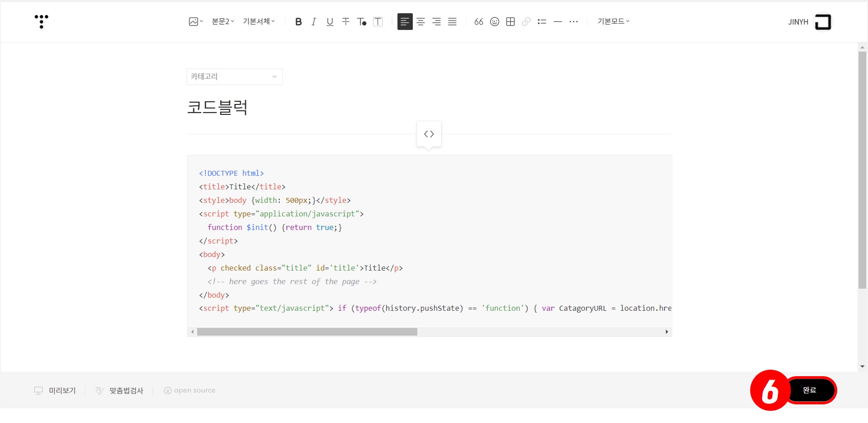Open the Tistory logo home link
868x423 pixels.
[42, 22]
